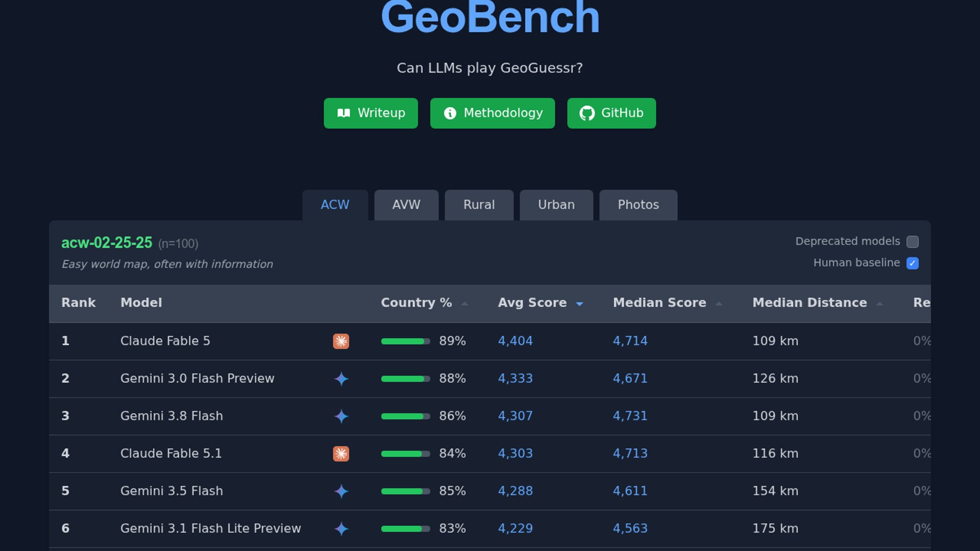Click avg score 4,404 for Claude Fable 5
Screen dimensions: 980x551
(x=515, y=341)
